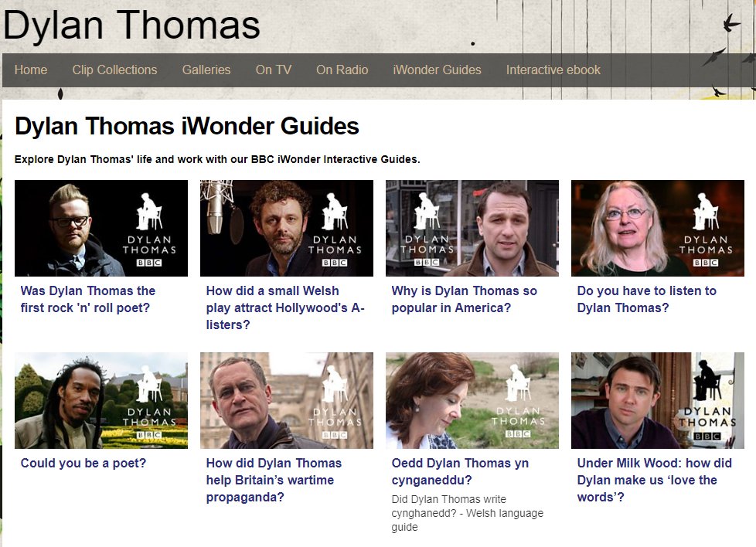Screen dimensions: 756x547
Task: Open 'Why is Dylan Thomas so popular in America?' link
Action: (465, 299)
